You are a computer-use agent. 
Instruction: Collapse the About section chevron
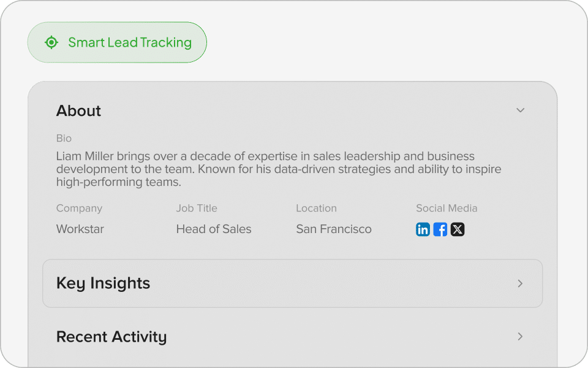point(521,110)
